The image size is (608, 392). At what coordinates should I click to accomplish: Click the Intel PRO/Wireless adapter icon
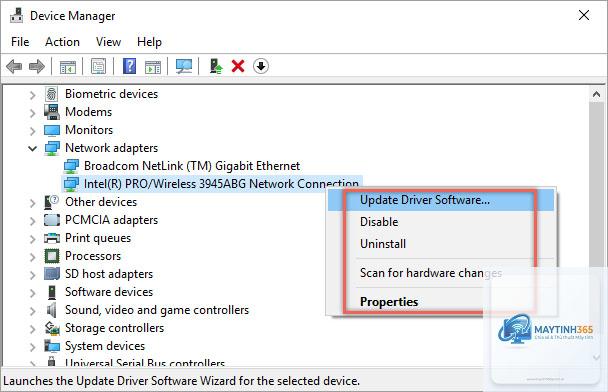(71, 184)
